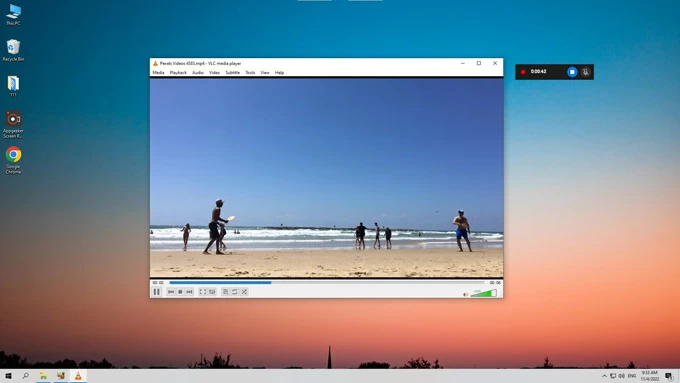Expand hidden system tray icons
680x383 pixels.
[x=604, y=376]
